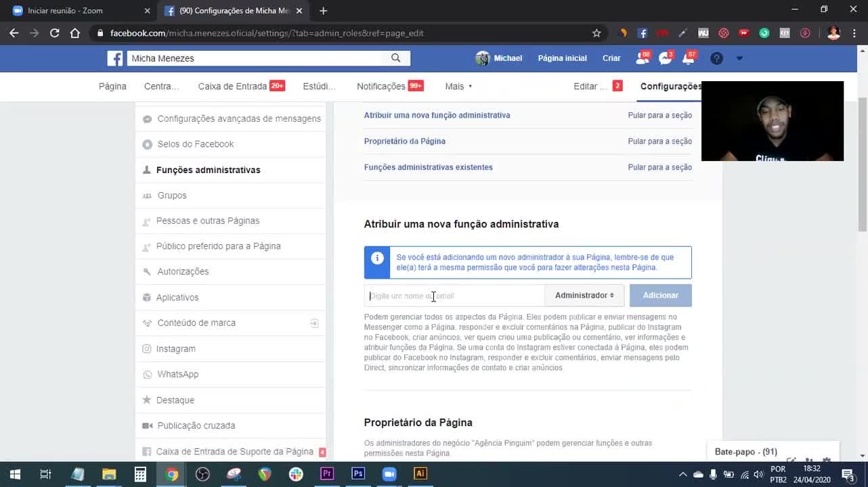
Task: Select Grupos in the settings sidebar
Action: (231, 195)
